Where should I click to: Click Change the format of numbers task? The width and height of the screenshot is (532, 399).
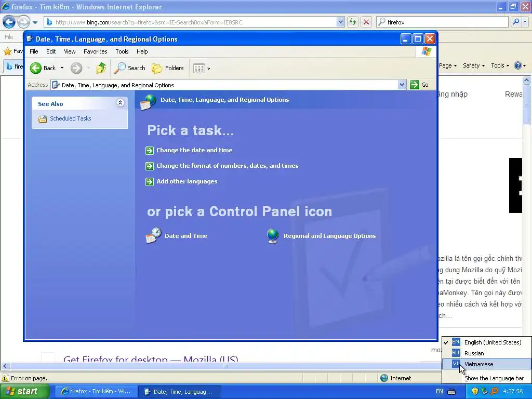(228, 166)
